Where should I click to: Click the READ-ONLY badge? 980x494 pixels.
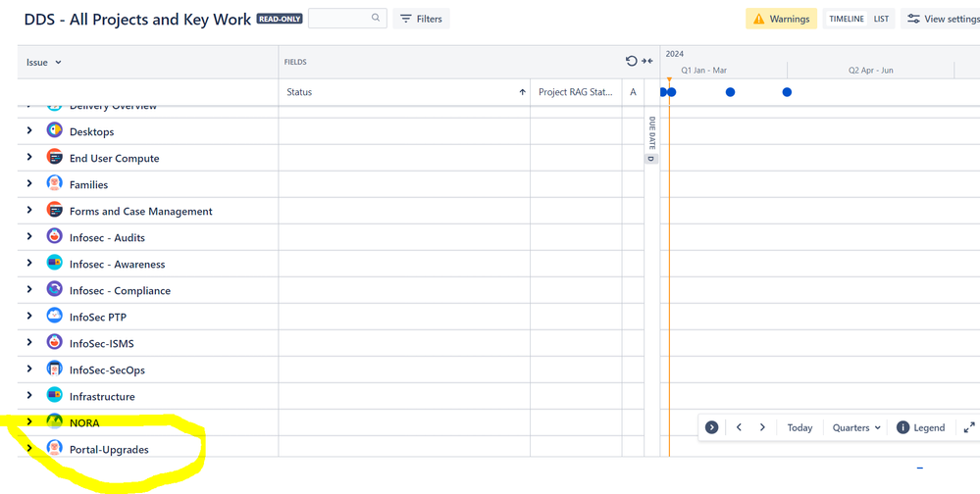(x=280, y=20)
